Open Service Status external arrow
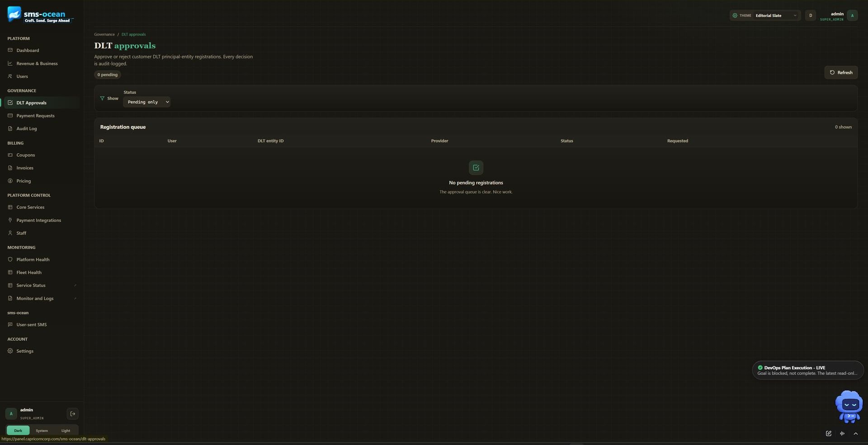This screenshot has height=445, width=868. [x=75, y=286]
